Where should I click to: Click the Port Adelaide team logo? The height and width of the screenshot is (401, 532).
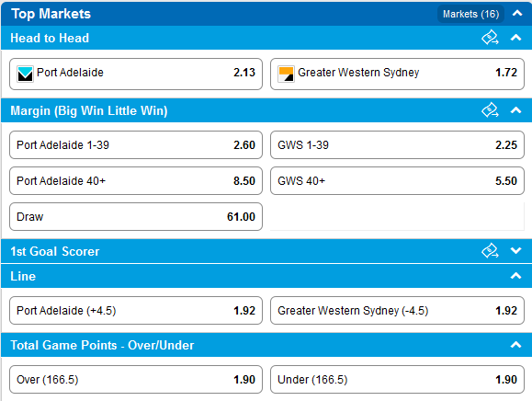pos(25,74)
